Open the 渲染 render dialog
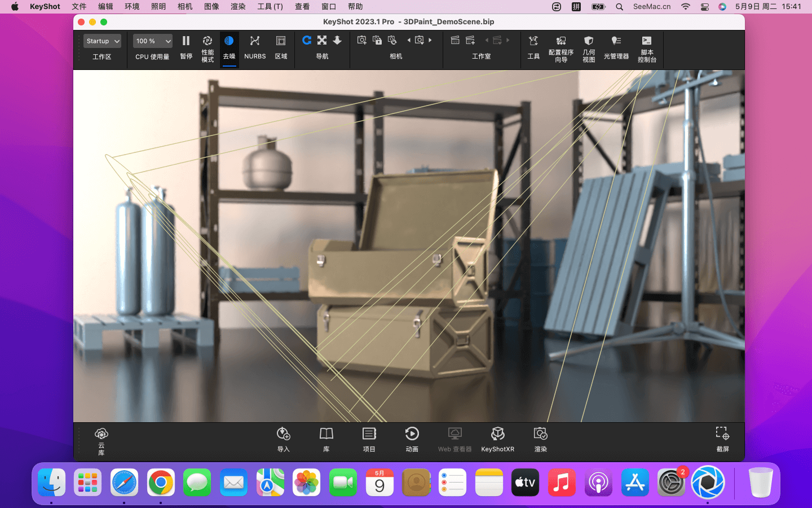 pos(540,440)
